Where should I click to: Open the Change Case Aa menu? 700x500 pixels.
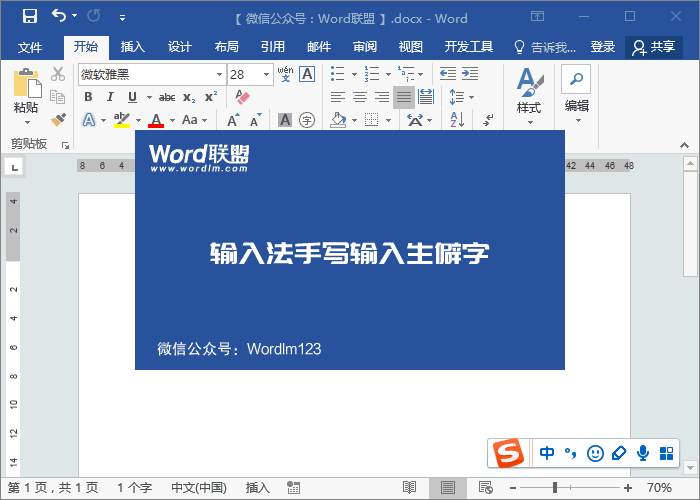(195, 120)
